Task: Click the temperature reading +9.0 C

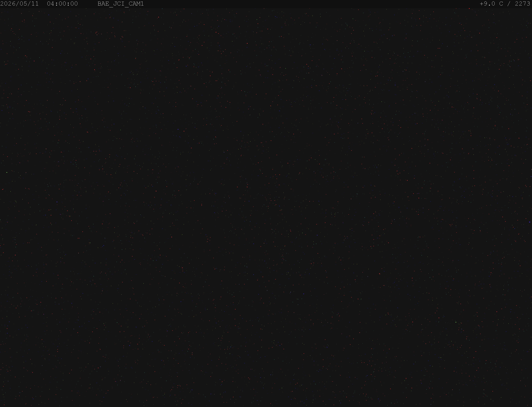Action: (491, 4)
